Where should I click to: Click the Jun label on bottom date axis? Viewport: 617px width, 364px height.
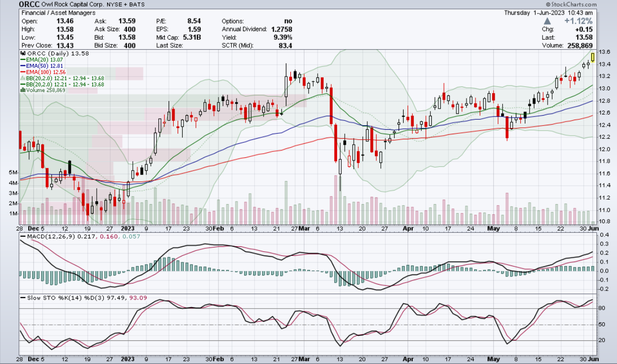click(594, 359)
